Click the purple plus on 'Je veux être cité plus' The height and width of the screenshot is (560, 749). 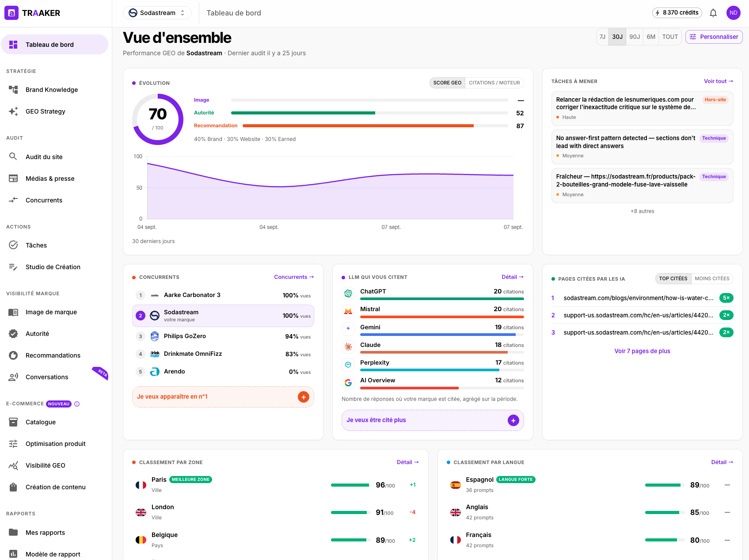point(513,420)
